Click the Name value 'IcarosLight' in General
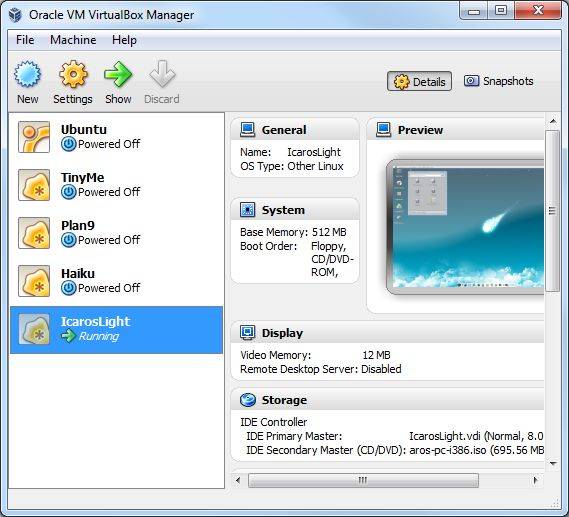Viewport: 569px width, 517px height. (314, 152)
